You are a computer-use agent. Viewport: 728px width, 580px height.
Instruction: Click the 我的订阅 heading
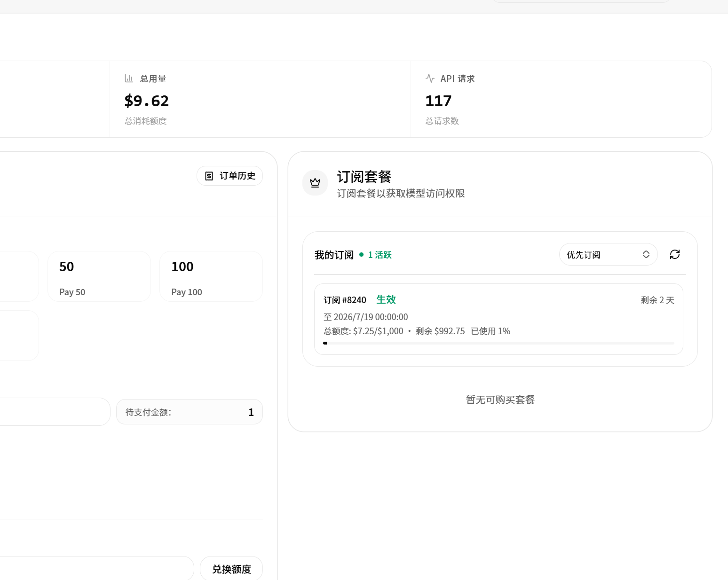[x=334, y=255]
